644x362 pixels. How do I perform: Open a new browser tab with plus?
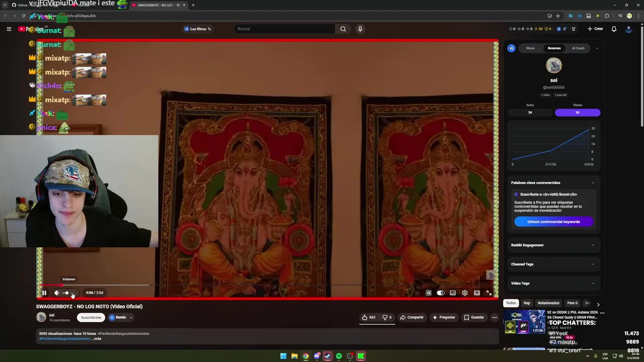(x=193, y=5)
